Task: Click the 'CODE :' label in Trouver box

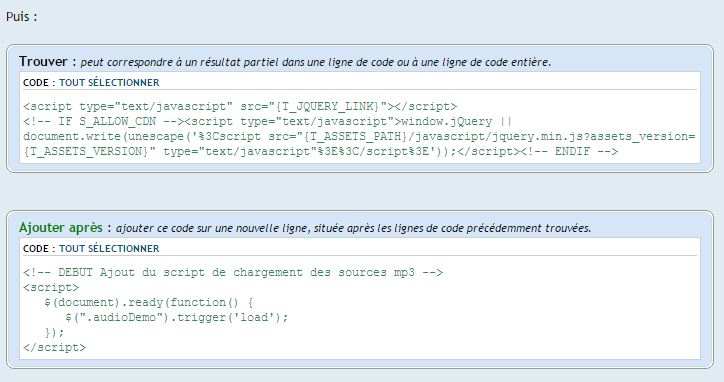Action: [x=39, y=83]
